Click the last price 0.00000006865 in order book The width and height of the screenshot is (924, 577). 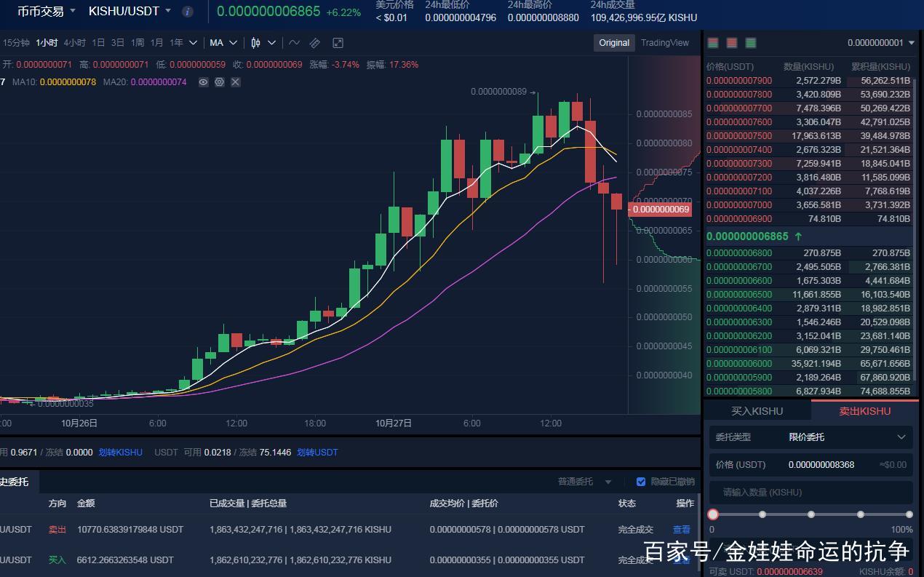[x=747, y=236]
